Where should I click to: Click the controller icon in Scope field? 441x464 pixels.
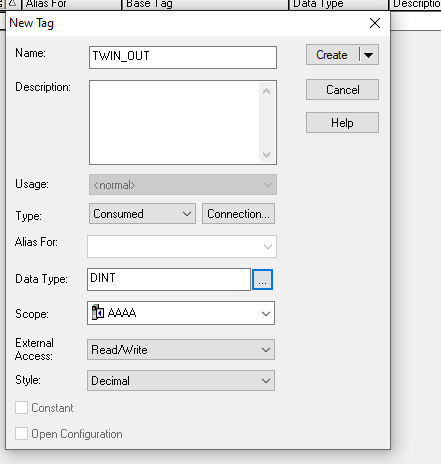click(98, 312)
